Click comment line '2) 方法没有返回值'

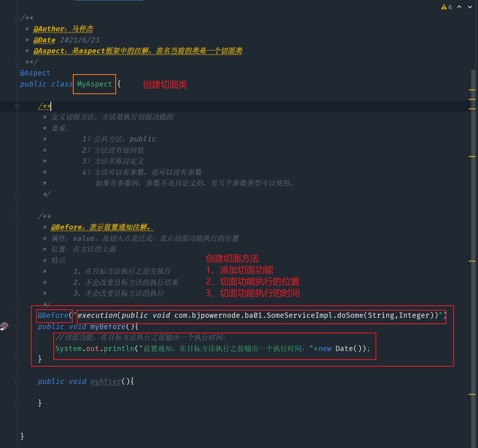click(113, 150)
